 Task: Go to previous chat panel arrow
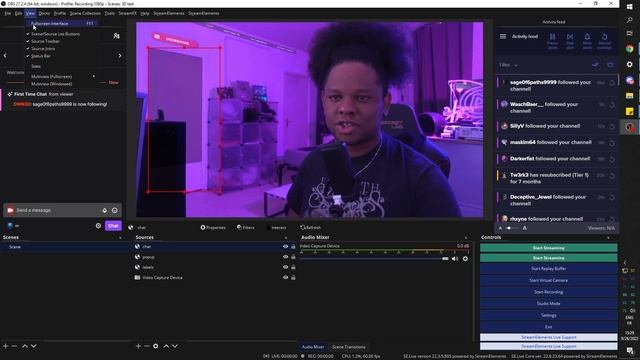point(5,56)
